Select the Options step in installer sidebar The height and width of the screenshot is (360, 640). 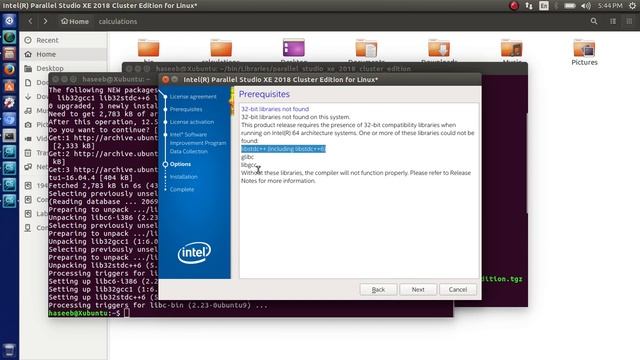click(180, 164)
